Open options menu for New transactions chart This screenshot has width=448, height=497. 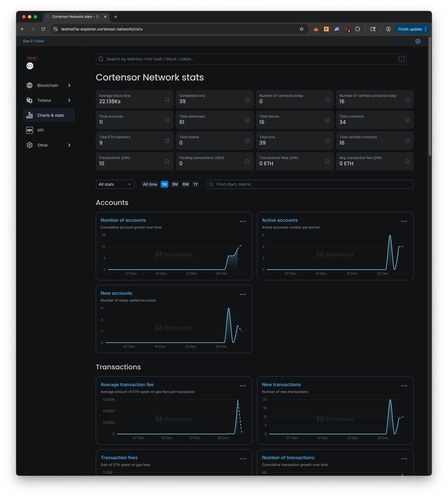(x=404, y=386)
